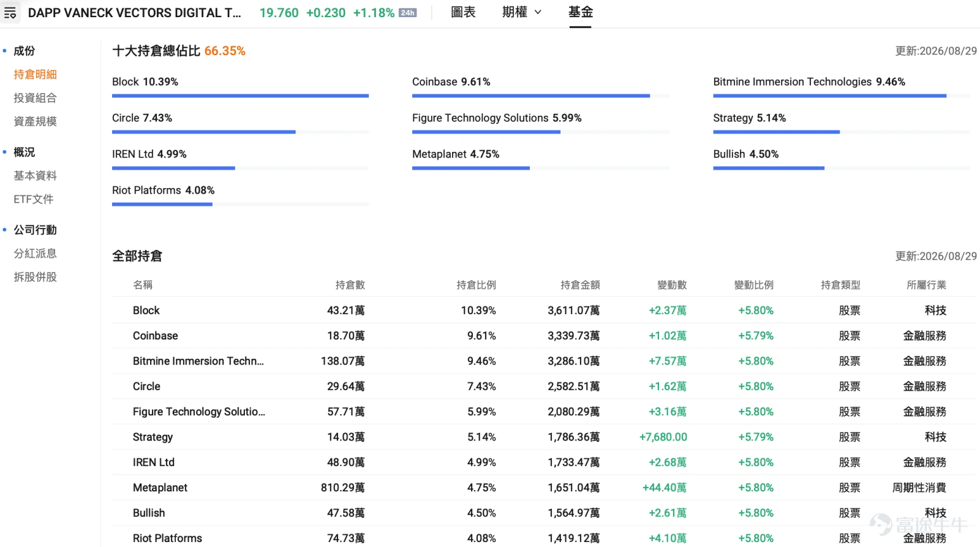980x547 pixels.
Task: Open Riot Platforms in the holdings table
Action: point(167,538)
